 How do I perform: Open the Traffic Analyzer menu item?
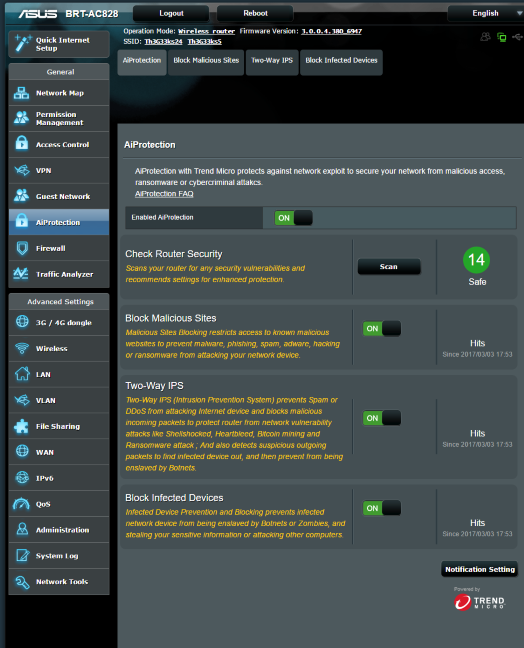coord(59,274)
